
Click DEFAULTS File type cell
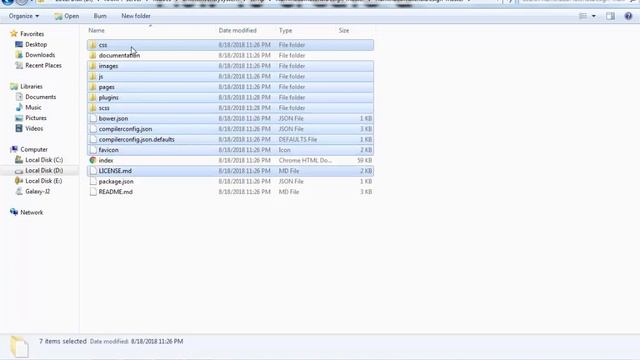click(x=298, y=140)
